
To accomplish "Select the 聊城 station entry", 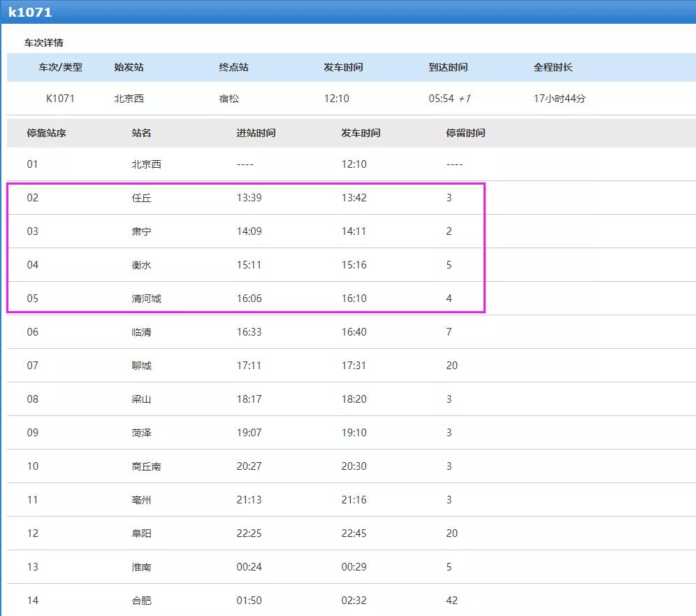I will [141, 366].
